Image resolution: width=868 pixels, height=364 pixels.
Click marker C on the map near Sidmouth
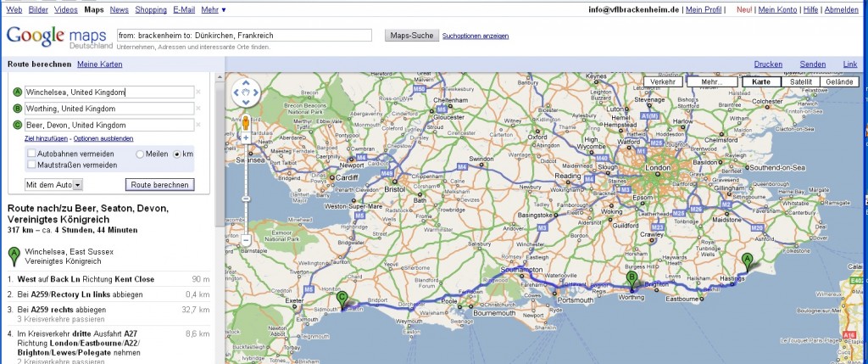coord(342,301)
